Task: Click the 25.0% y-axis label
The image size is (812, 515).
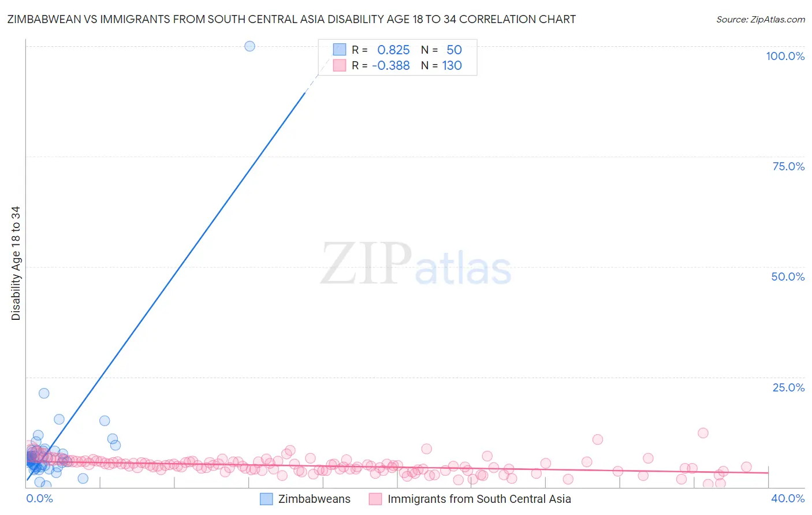Action: pyautogui.click(x=788, y=387)
